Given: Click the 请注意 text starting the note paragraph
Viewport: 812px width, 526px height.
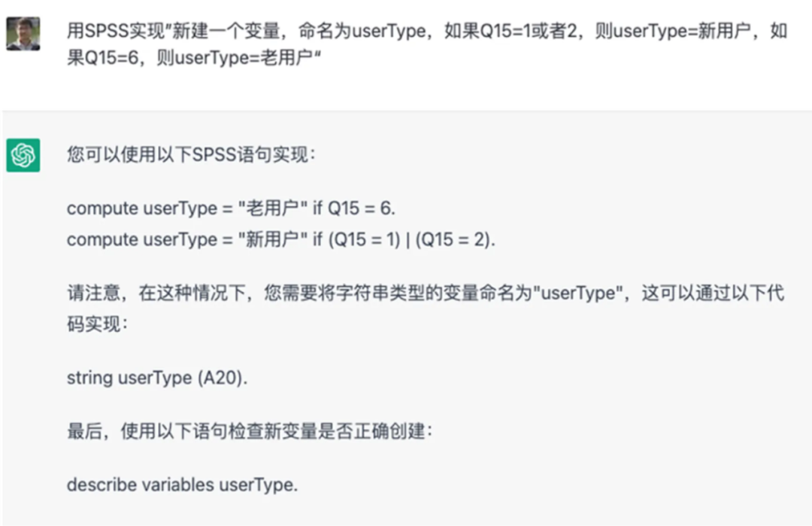Looking at the screenshot, I should pos(90,293).
